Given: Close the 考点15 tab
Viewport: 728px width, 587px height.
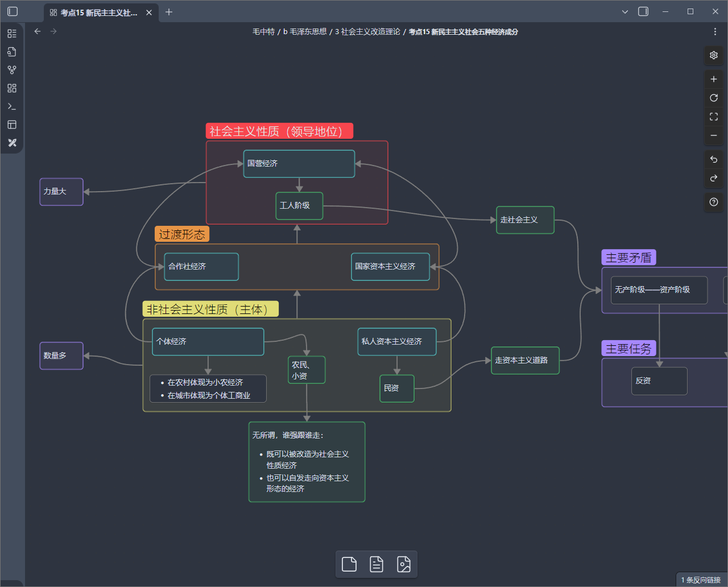Looking at the screenshot, I should tap(149, 13).
